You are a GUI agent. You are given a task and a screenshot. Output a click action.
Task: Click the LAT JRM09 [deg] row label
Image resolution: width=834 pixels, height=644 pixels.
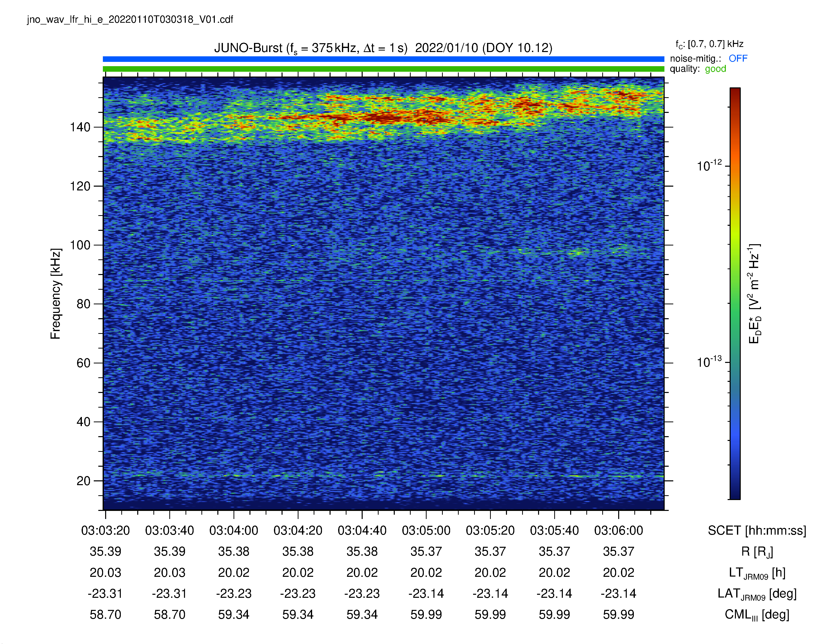(x=757, y=594)
